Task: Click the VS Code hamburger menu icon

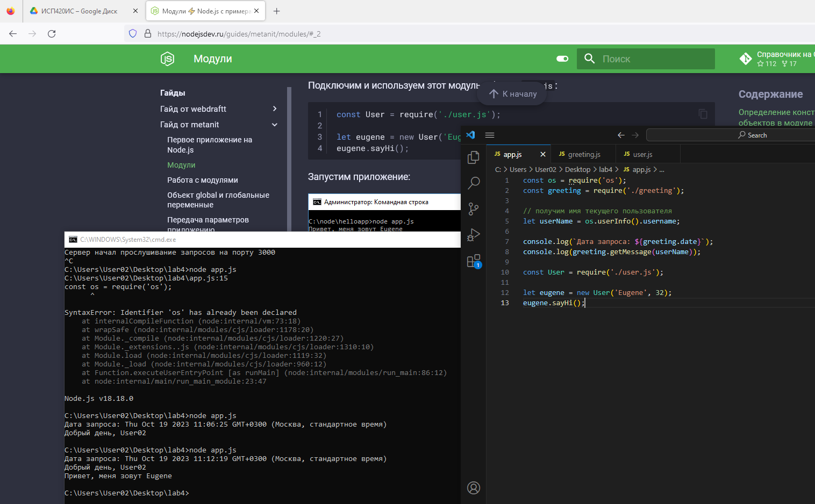Action: pos(490,135)
